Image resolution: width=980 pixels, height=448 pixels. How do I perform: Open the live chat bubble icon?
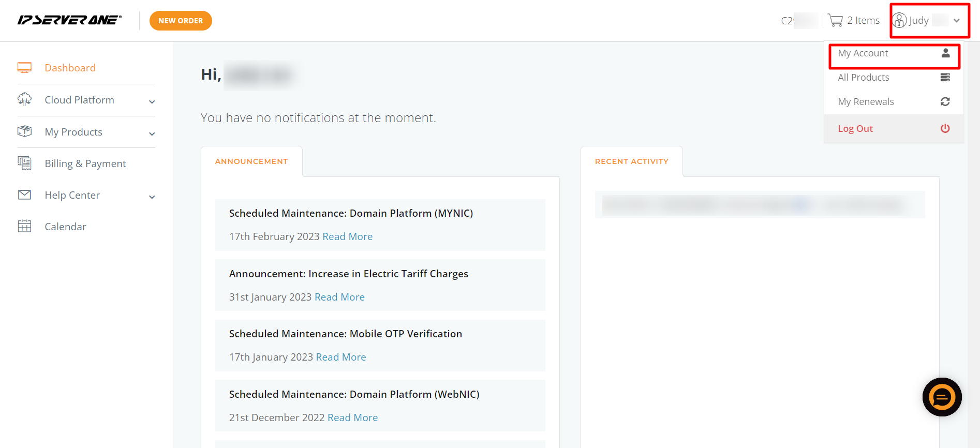point(942,397)
